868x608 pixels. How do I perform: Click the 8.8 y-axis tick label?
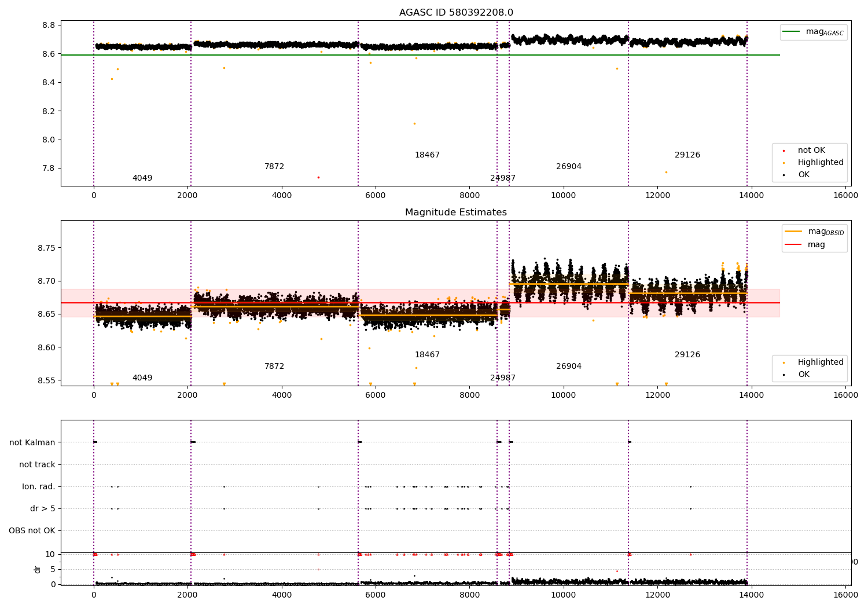point(49,25)
